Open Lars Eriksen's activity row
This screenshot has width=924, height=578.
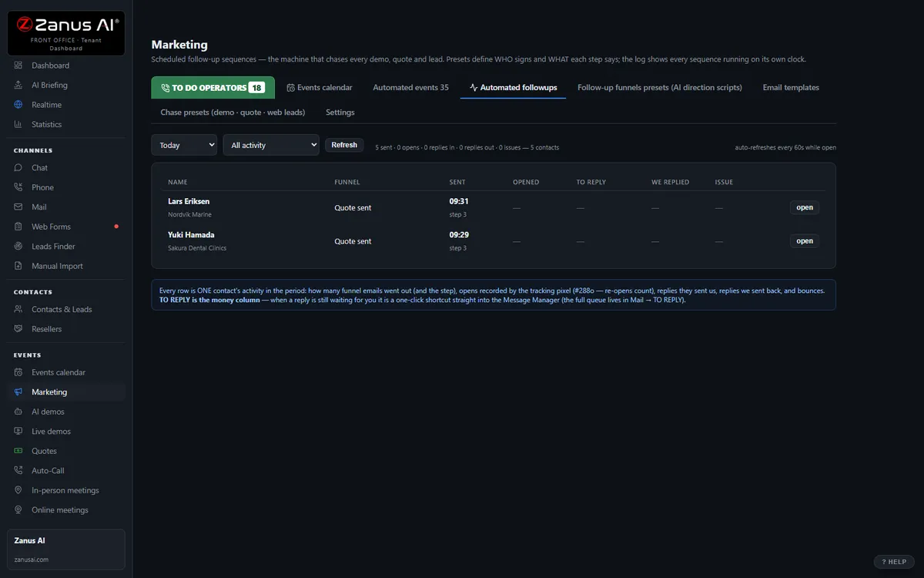(x=494, y=207)
